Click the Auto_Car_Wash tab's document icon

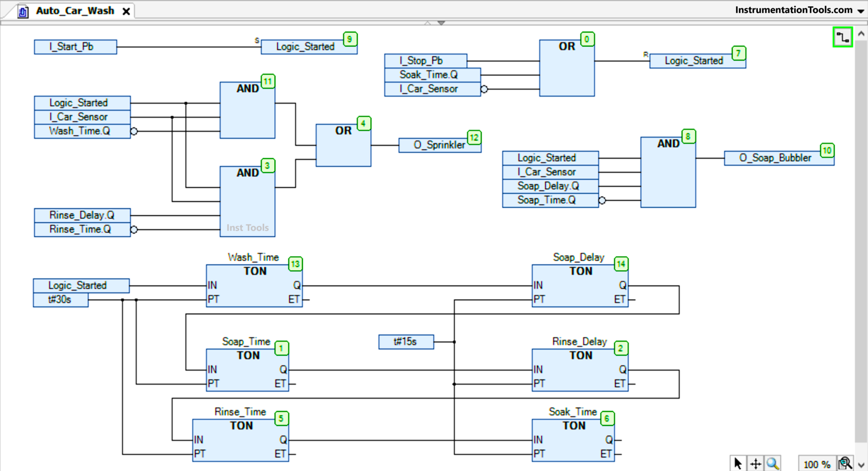(x=23, y=11)
